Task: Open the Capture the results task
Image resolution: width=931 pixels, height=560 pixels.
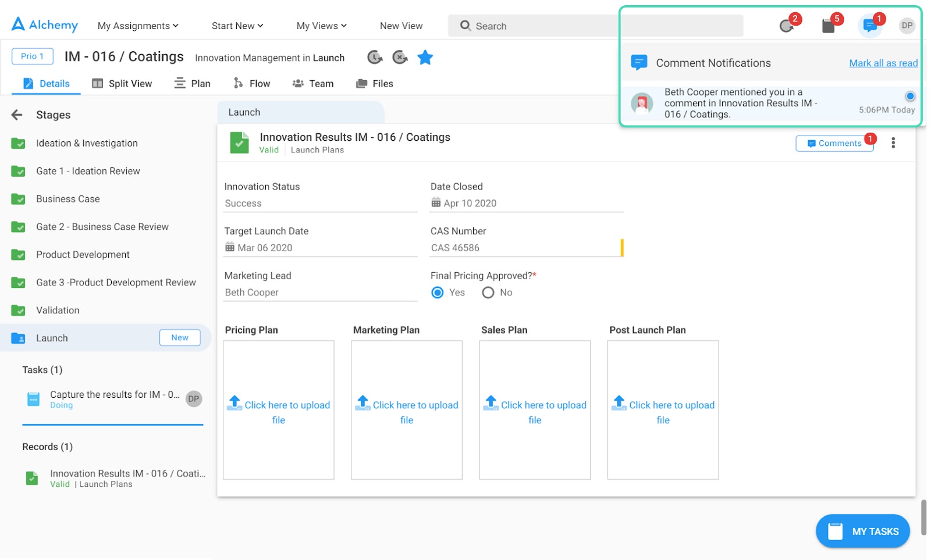Action: tap(114, 399)
